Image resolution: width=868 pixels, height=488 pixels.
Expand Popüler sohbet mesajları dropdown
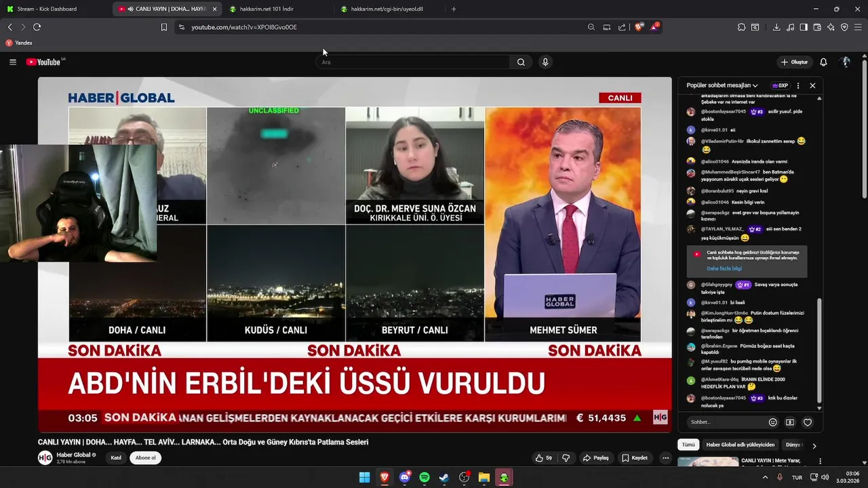(x=722, y=85)
